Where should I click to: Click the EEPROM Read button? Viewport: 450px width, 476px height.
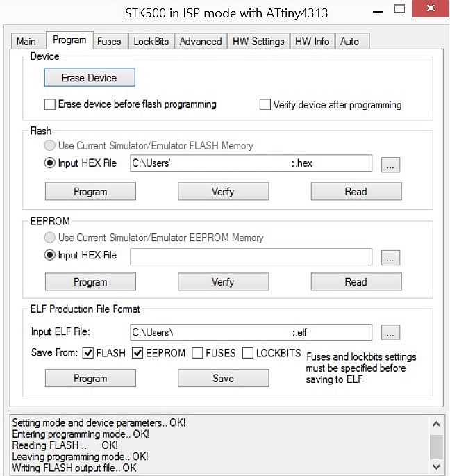356,281
